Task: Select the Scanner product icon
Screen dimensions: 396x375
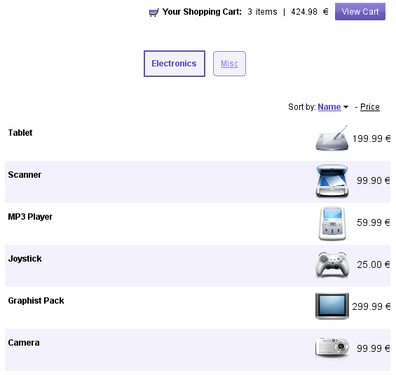Action: pyautogui.click(x=332, y=180)
